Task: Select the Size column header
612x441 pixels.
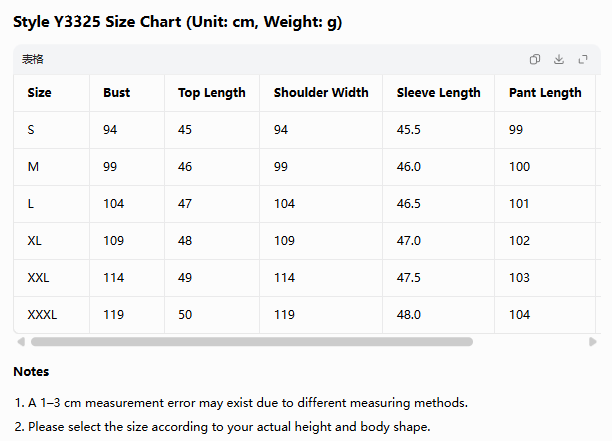Action: [x=39, y=92]
